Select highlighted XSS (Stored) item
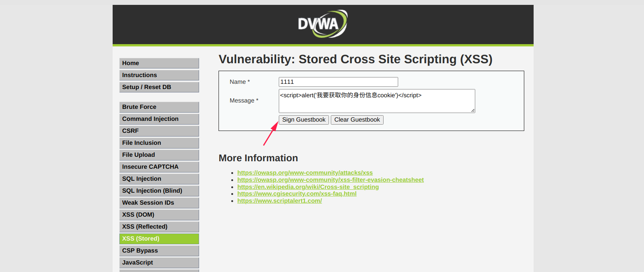This screenshot has height=272, width=644. (159, 239)
